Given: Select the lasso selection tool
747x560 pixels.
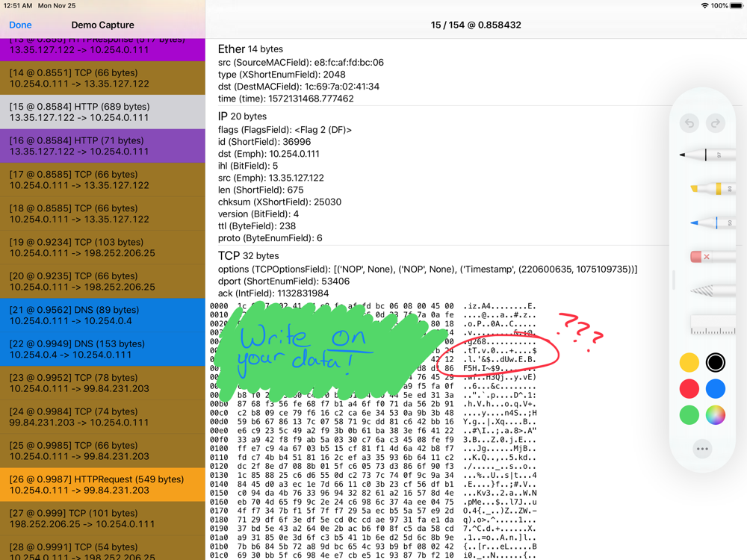Looking at the screenshot, I should [x=712, y=290].
